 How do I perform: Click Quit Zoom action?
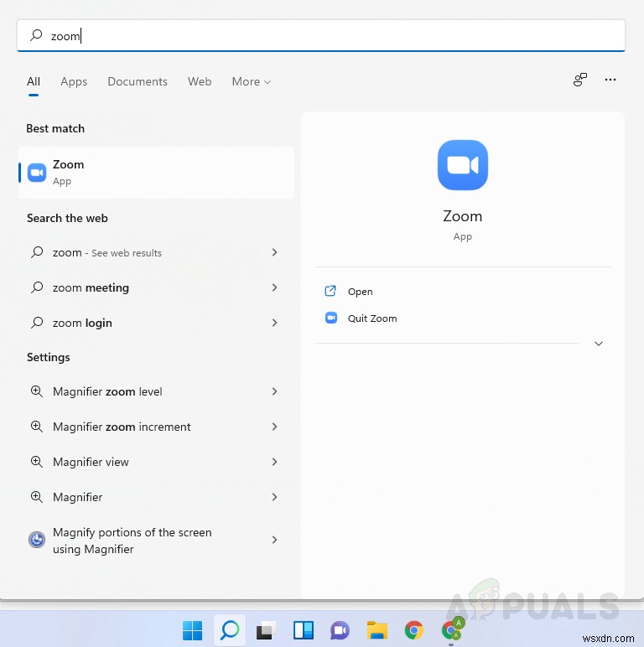click(371, 318)
